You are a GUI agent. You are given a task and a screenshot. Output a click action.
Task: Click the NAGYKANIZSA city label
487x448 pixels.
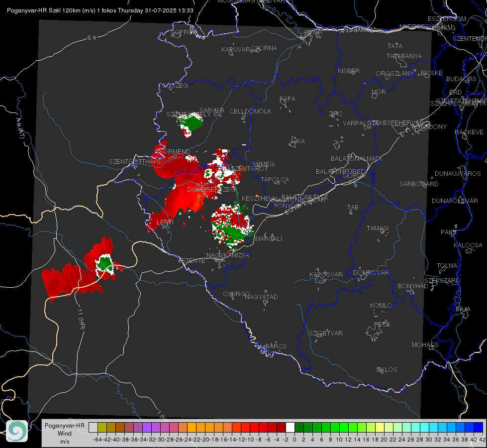point(228,255)
